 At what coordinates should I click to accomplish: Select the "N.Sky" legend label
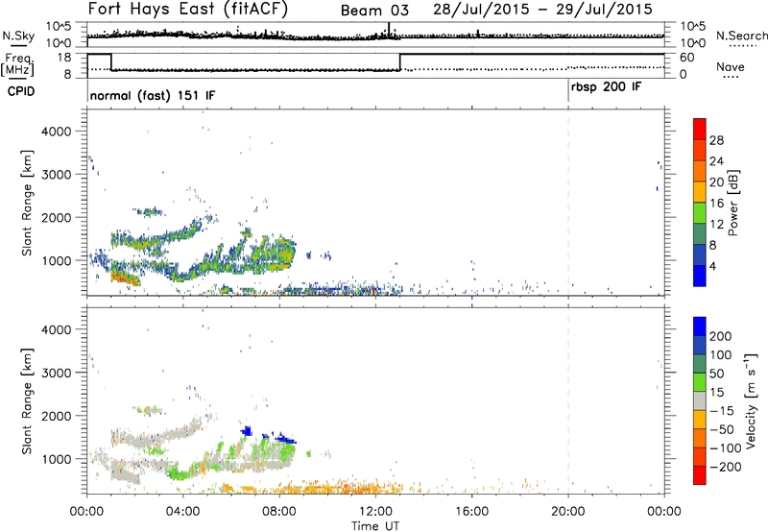[x=18, y=36]
